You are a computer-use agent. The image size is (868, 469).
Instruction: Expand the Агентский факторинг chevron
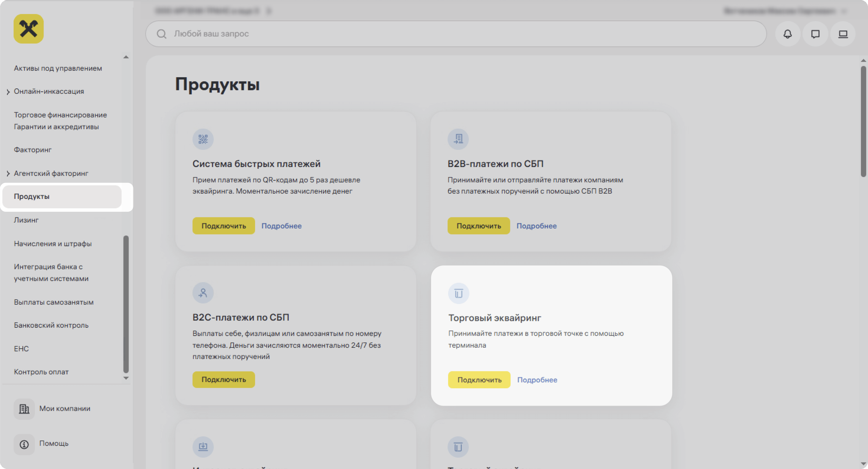(x=8, y=173)
